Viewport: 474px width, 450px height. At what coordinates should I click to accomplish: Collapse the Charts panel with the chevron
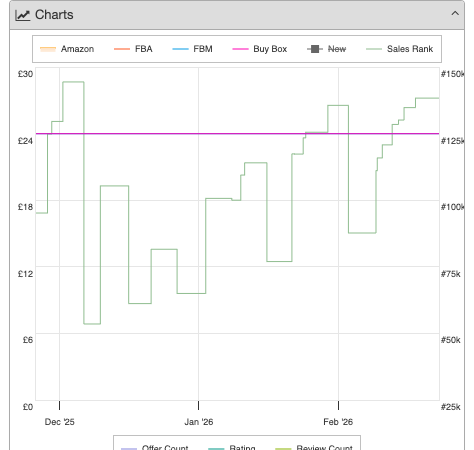coord(455,14)
